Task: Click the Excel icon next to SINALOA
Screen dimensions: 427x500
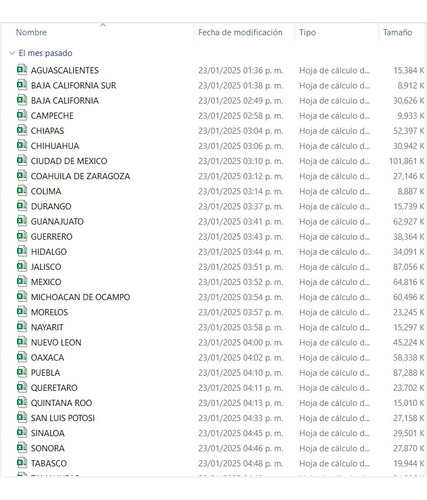Action: [22, 433]
